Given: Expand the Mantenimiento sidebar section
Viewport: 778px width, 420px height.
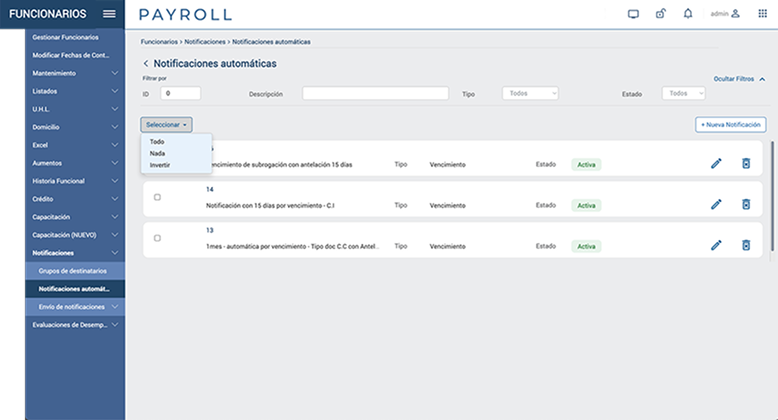Looking at the screenshot, I should (74, 73).
